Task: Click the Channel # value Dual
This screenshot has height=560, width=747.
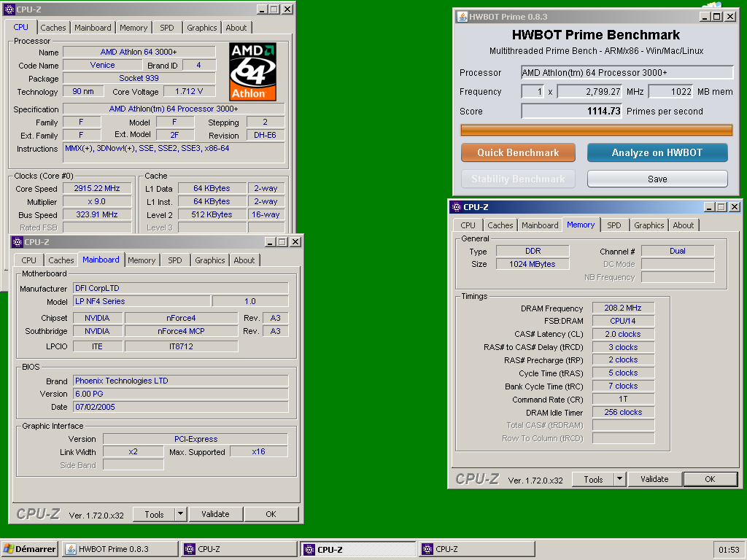Action: tap(678, 251)
